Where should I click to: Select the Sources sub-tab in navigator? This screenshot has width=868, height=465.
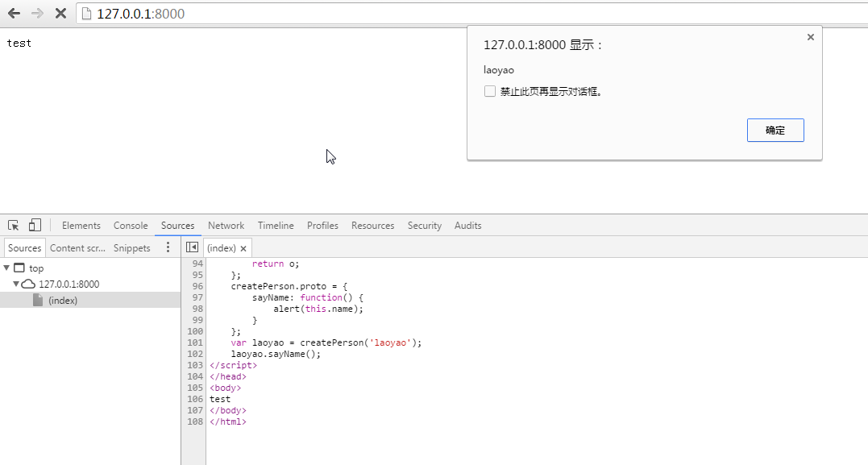(x=24, y=248)
